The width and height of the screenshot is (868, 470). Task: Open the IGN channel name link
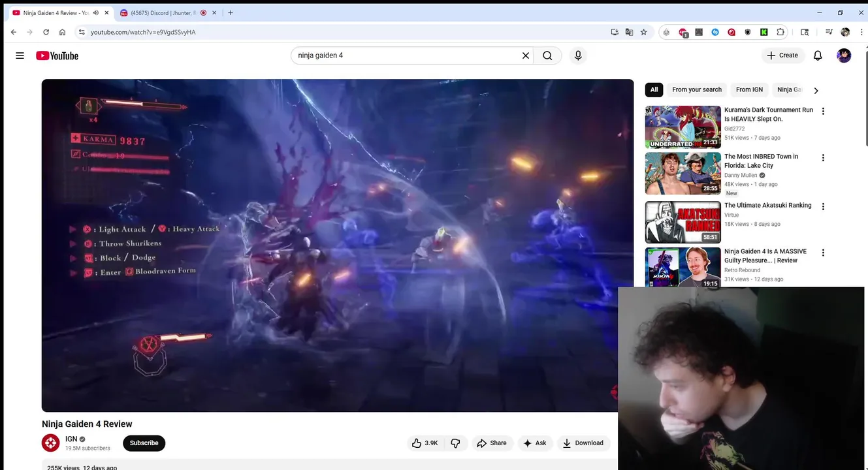(x=71, y=439)
